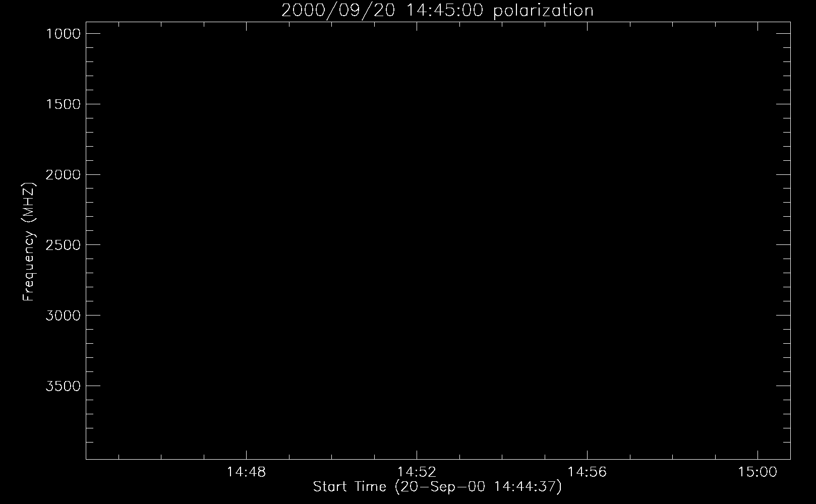Click the 'Start Time (20-Sep-00 14:44:37)' label
The width and height of the screenshot is (816, 504).
pyautogui.click(x=437, y=487)
